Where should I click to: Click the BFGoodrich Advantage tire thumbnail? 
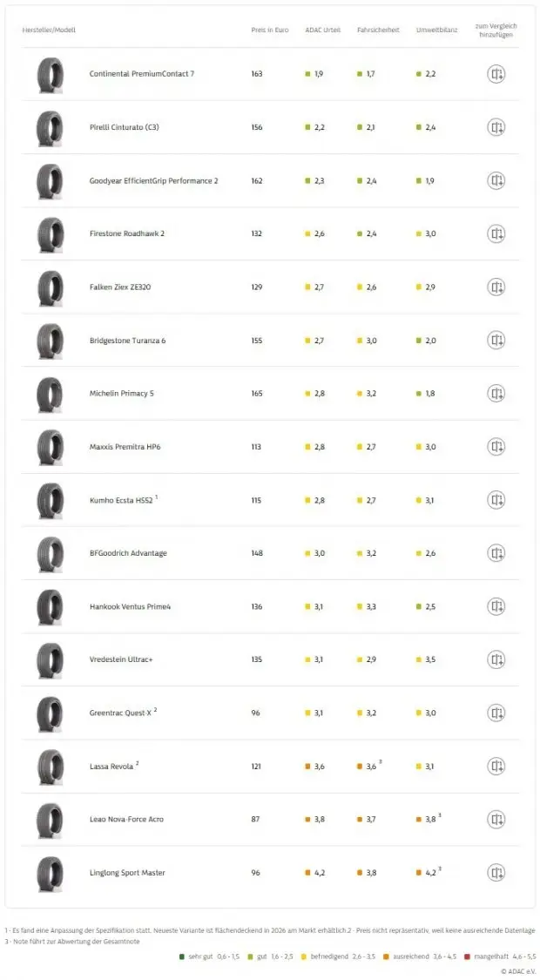pyautogui.click(x=50, y=553)
